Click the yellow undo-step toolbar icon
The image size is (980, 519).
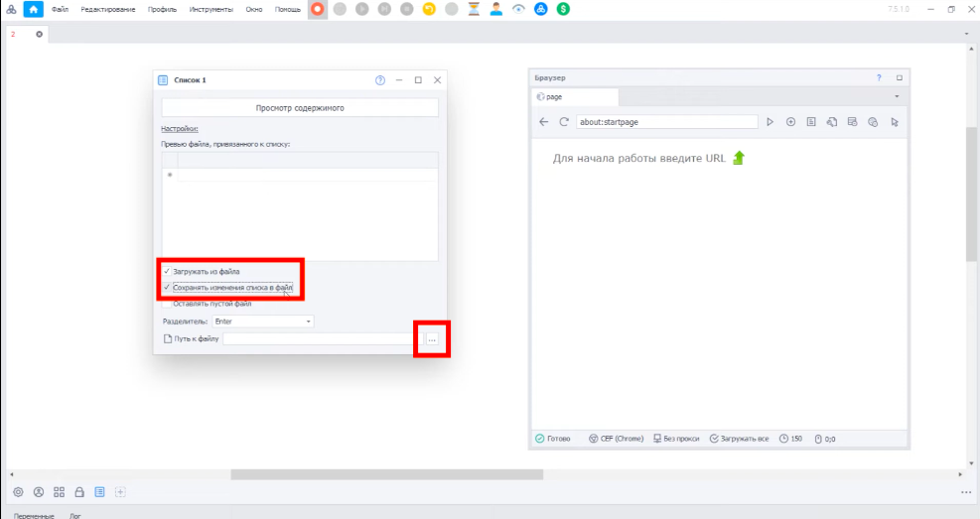click(x=429, y=9)
